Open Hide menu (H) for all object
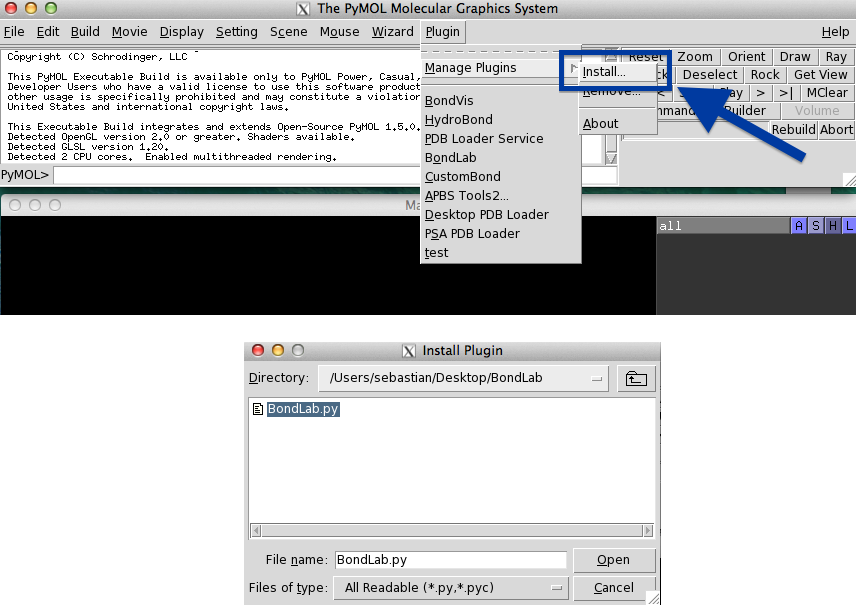The width and height of the screenshot is (856, 615). coord(833,226)
